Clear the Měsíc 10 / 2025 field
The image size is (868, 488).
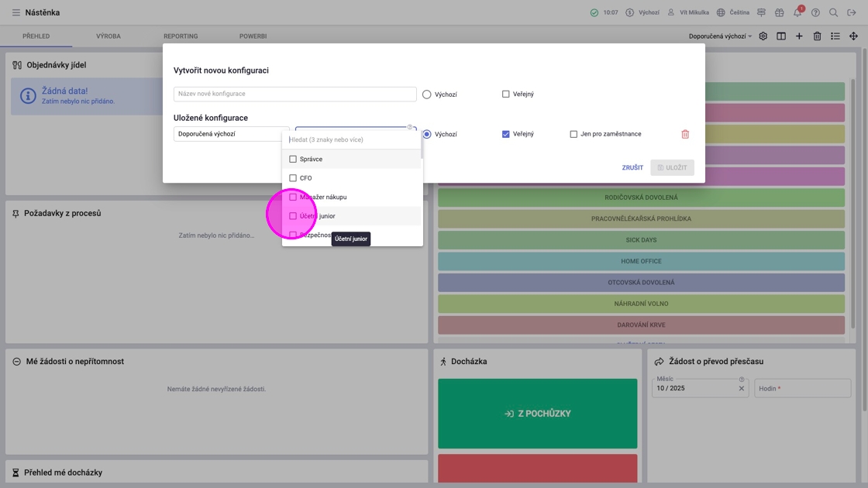741,388
